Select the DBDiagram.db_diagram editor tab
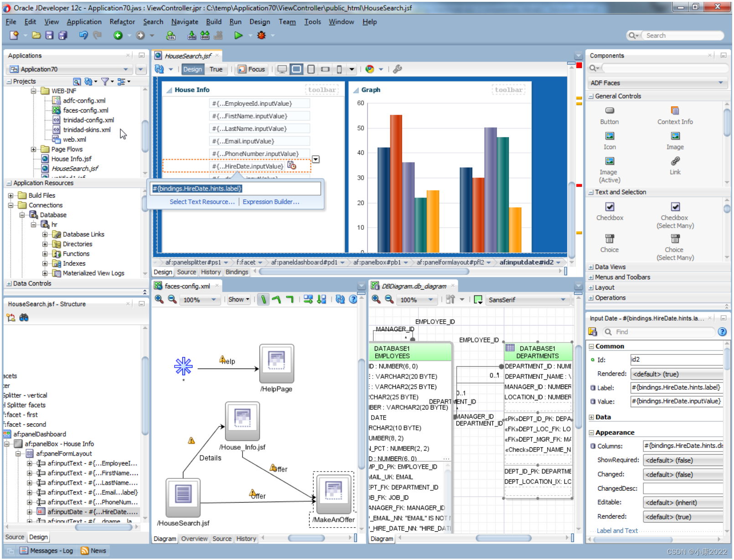 [414, 286]
